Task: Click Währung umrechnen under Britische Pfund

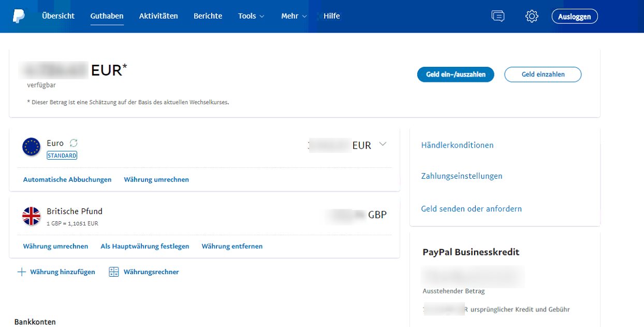Action: click(55, 247)
